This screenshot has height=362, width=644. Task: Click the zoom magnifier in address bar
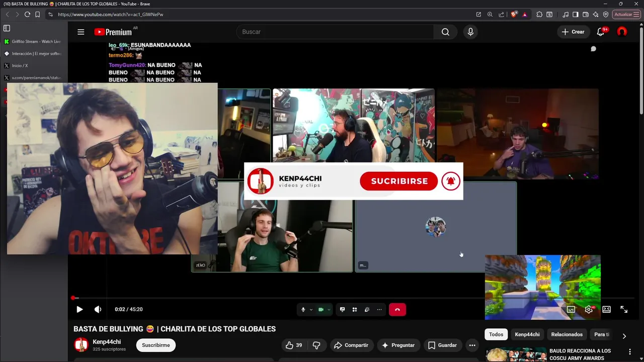click(490, 15)
